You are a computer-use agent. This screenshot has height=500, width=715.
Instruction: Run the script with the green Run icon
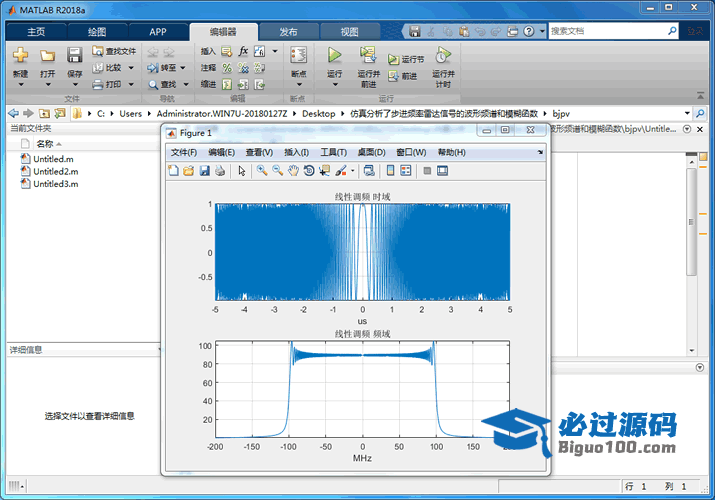[x=334, y=55]
